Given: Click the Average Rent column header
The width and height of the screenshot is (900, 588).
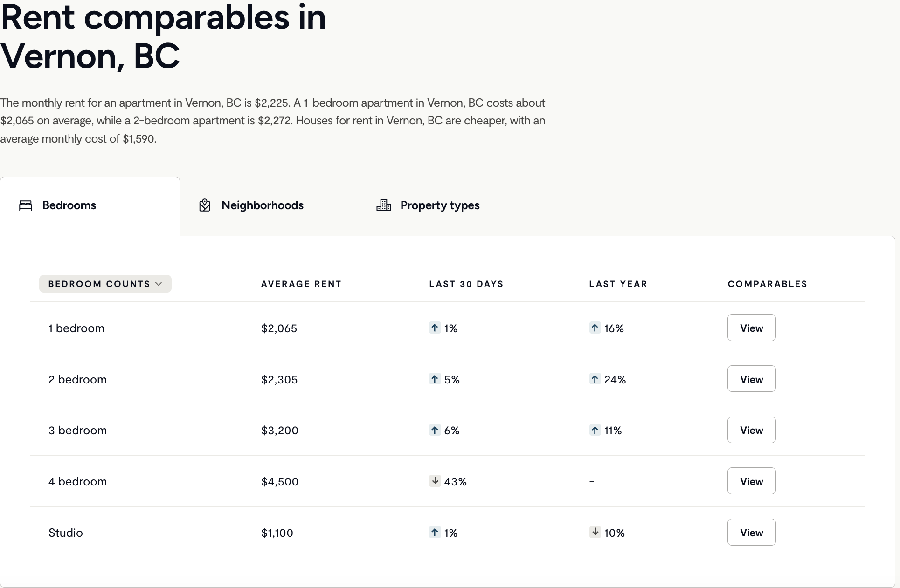Looking at the screenshot, I should click(301, 284).
